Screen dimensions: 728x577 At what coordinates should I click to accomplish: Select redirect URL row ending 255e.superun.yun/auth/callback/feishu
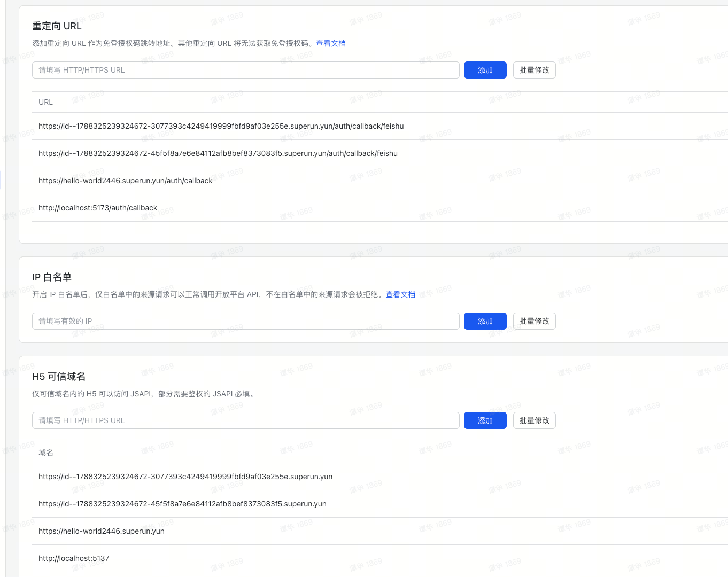(221, 126)
